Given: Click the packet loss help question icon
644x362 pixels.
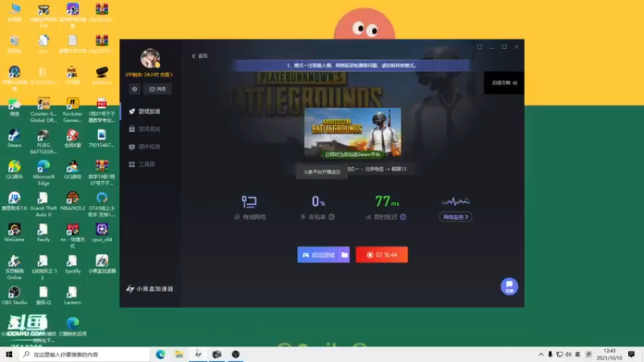Looking at the screenshot, I should (x=332, y=216).
